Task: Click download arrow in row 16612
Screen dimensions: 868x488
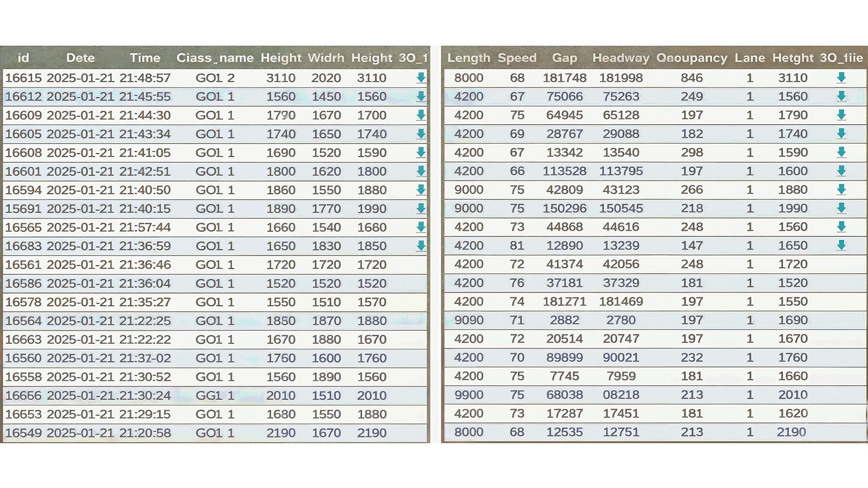Action: 421,96
